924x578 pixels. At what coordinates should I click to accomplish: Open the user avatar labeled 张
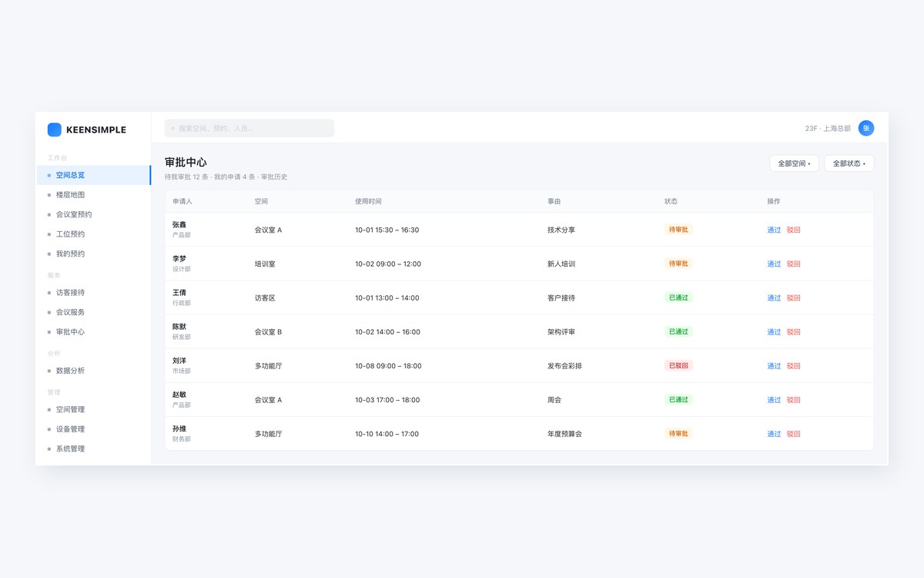tap(866, 128)
